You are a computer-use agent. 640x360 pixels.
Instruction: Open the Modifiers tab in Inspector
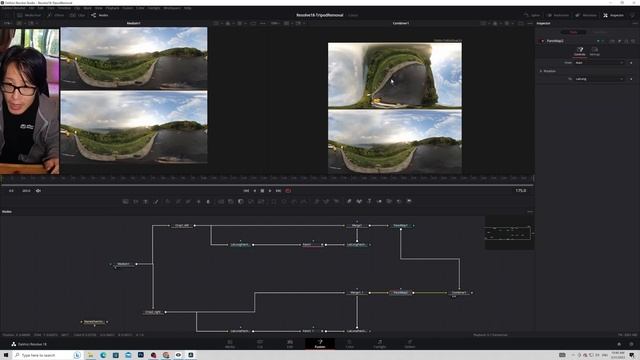click(x=600, y=32)
